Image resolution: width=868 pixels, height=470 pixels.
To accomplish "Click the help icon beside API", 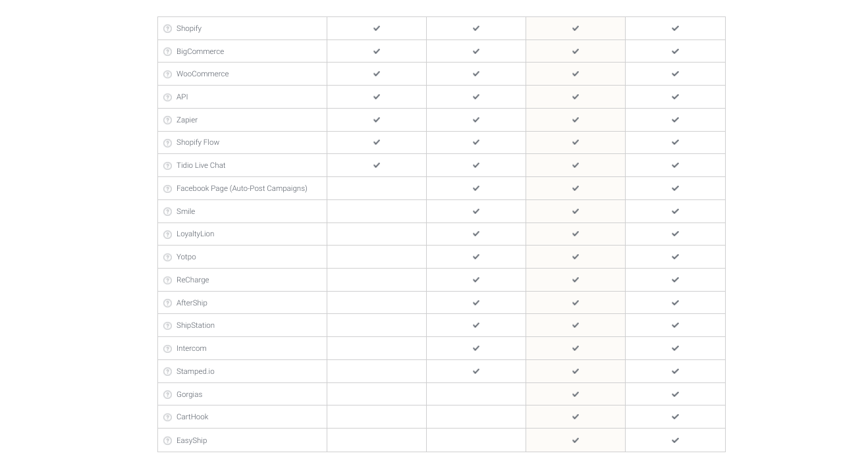I will tap(167, 97).
